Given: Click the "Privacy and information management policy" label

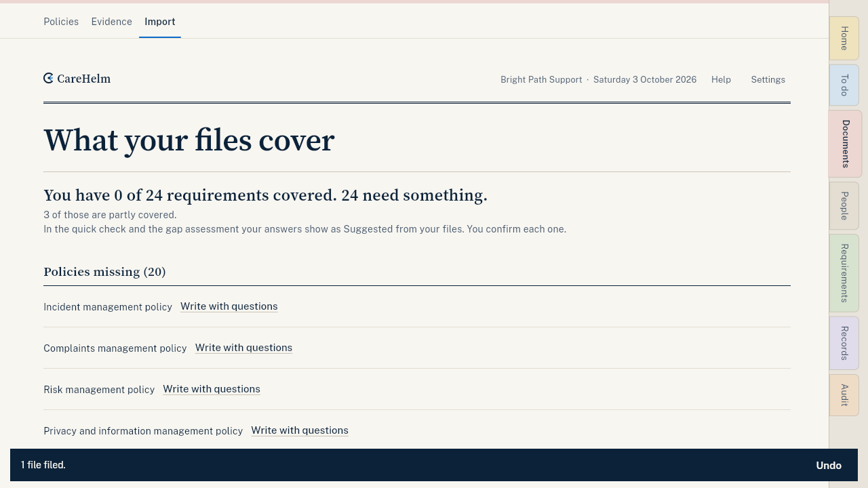Looking at the screenshot, I should 143,431.
